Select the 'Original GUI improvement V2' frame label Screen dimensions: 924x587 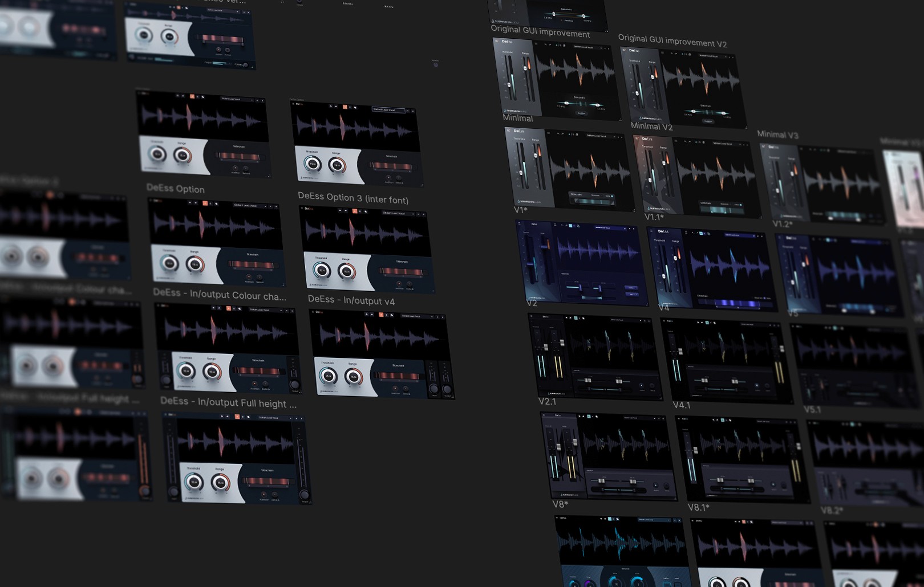[672, 41]
